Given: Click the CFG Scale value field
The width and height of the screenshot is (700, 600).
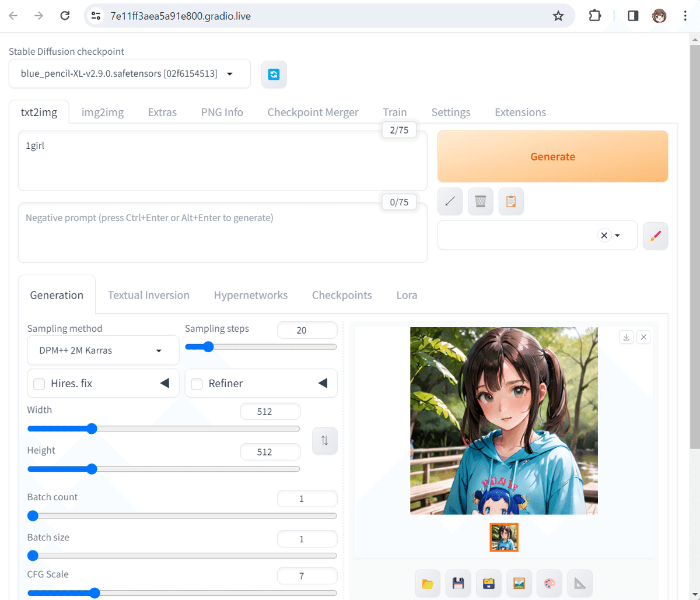Looking at the screenshot, I should click(x=307, y=576).
